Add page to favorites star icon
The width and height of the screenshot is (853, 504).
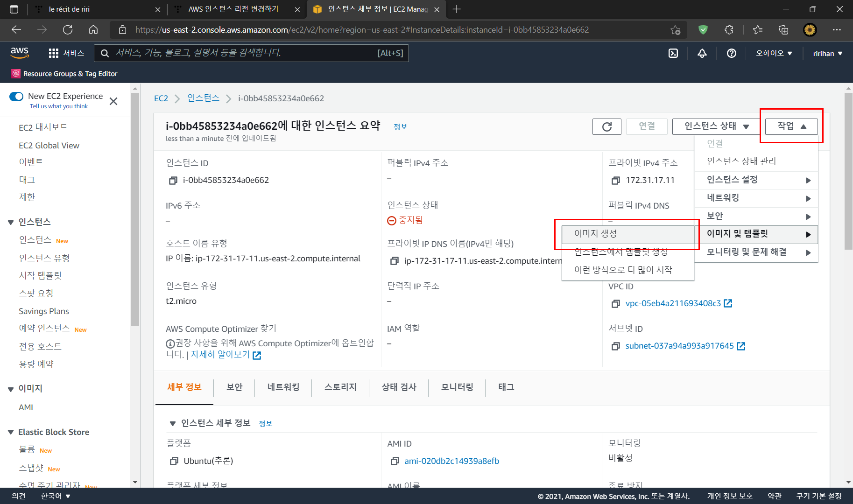[675, 30]
